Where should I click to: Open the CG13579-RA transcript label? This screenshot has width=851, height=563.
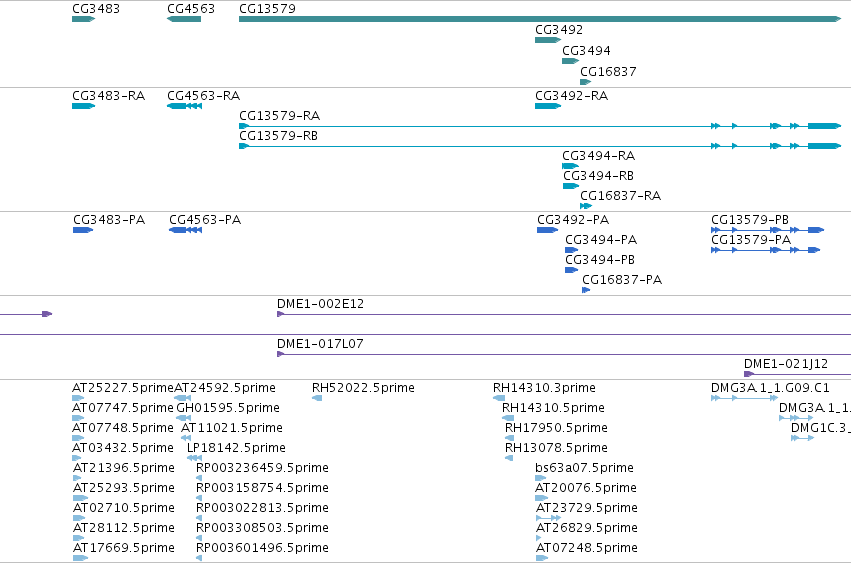click(x=280, y=116)
